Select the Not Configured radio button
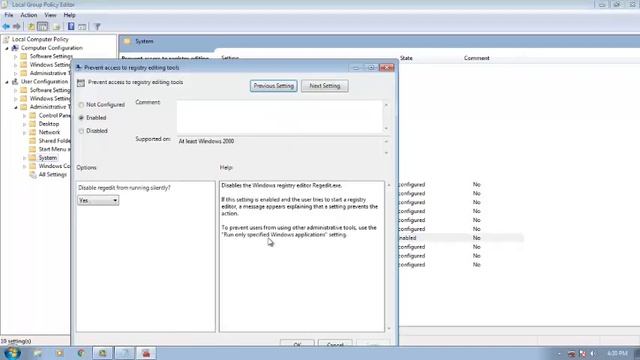 point(81,105)
